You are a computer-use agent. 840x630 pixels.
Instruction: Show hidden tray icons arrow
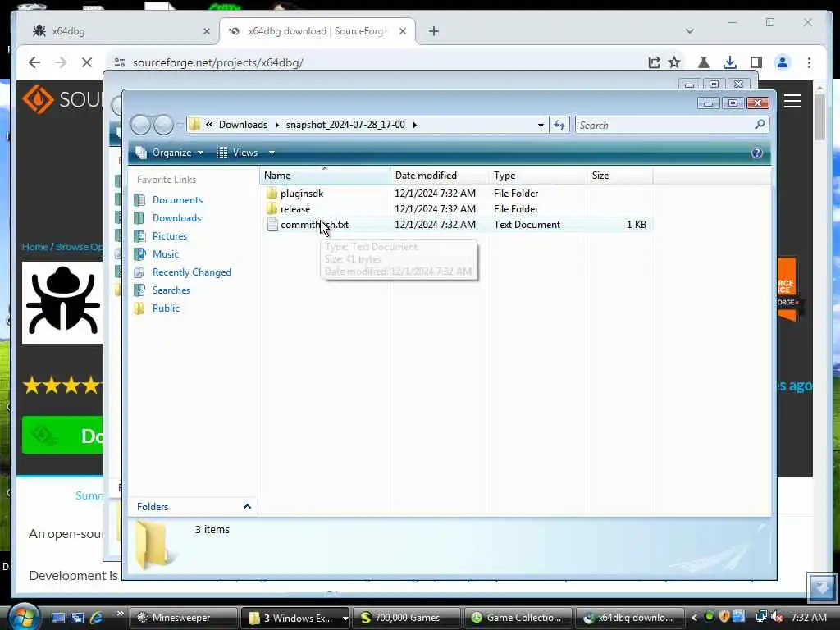click(694, 618)
